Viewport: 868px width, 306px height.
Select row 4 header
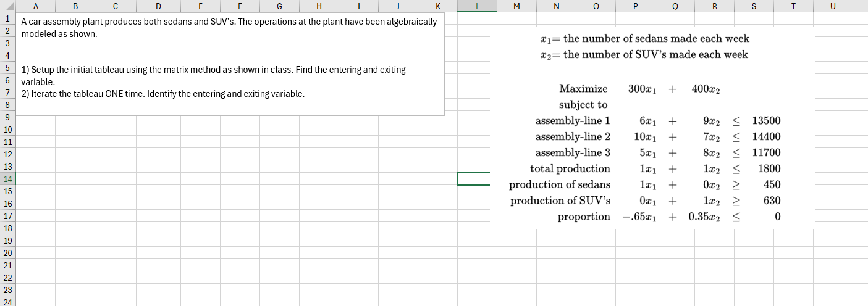click(7, 56)
